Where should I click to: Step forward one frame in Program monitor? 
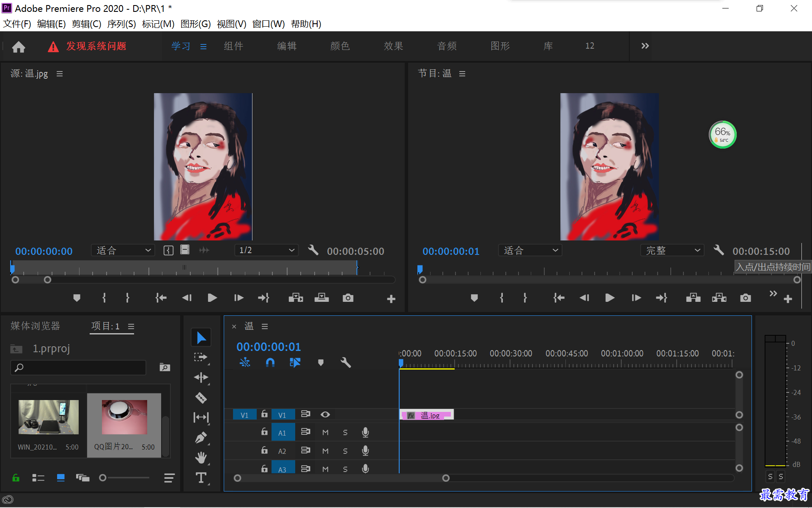[636, 298]
